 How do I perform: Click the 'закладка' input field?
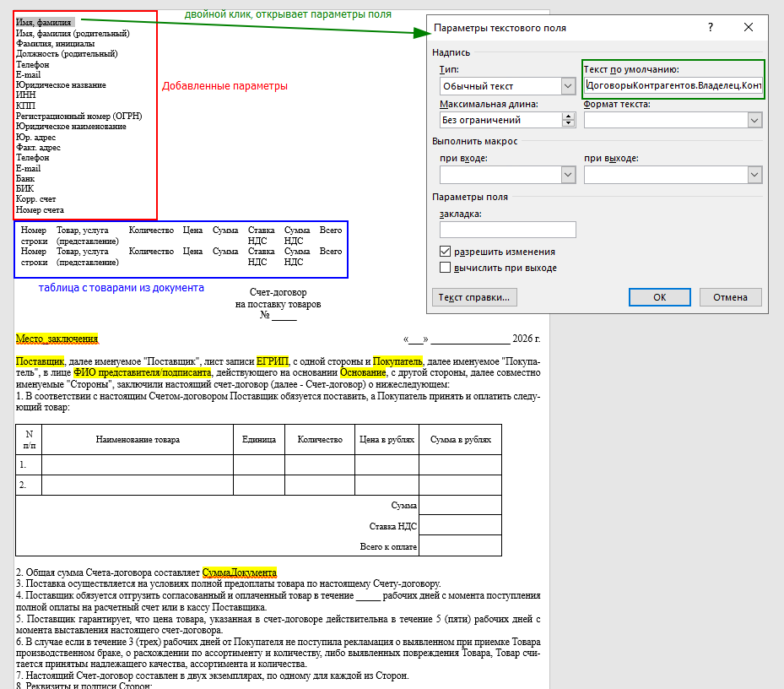click(507, 230)
